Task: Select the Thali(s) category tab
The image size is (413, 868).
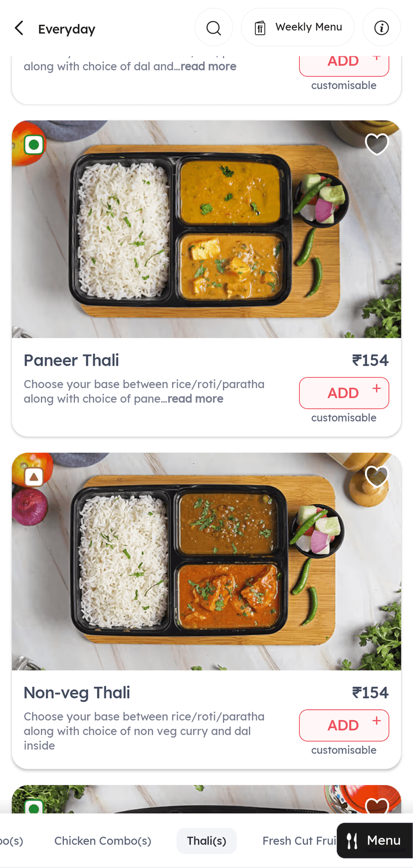Action: coord(206,841)
